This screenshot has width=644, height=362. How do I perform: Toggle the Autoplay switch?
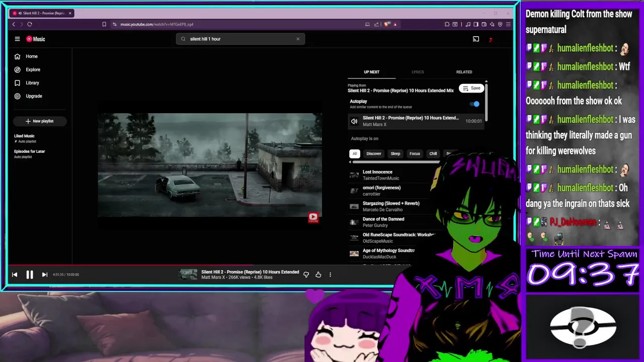point(475,104)
